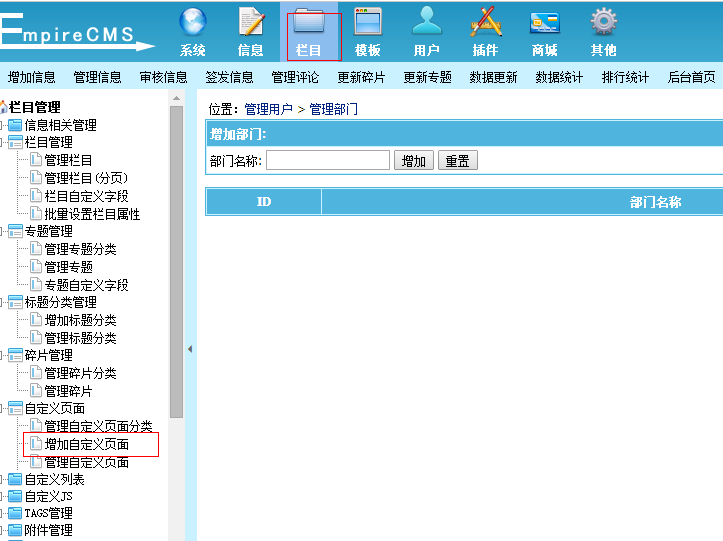The height and width of the screenshot is (541, 723).
Task: Click page icon next to 增加标题分类
Action: tap(36, 319)
